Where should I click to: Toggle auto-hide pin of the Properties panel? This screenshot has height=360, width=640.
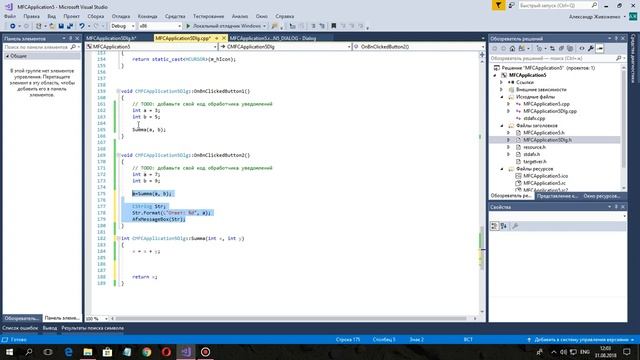[x=616, y=207]
